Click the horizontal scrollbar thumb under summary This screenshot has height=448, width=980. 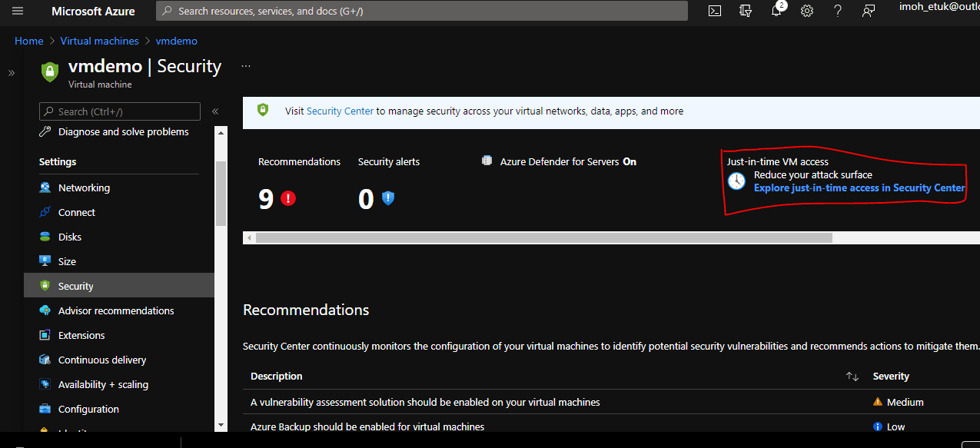(x=544, y=238)
